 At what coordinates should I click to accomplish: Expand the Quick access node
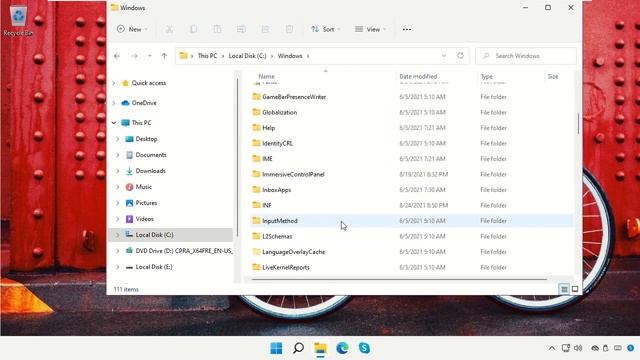[x=114, y=83]
